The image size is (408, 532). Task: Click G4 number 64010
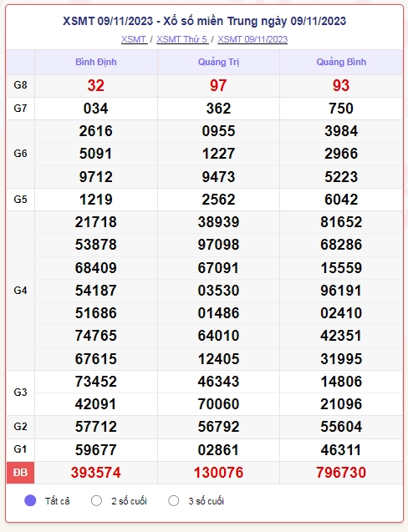[x=218, y=336]
